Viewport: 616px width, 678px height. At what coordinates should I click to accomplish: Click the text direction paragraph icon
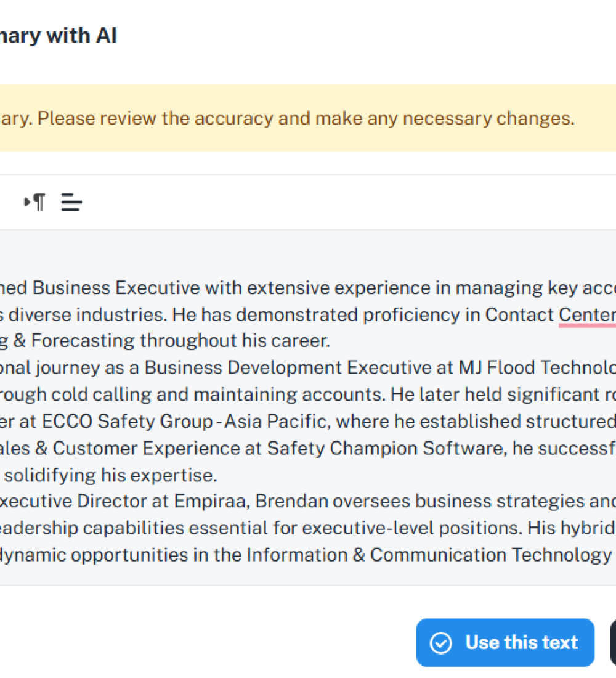tap(35, 202)
